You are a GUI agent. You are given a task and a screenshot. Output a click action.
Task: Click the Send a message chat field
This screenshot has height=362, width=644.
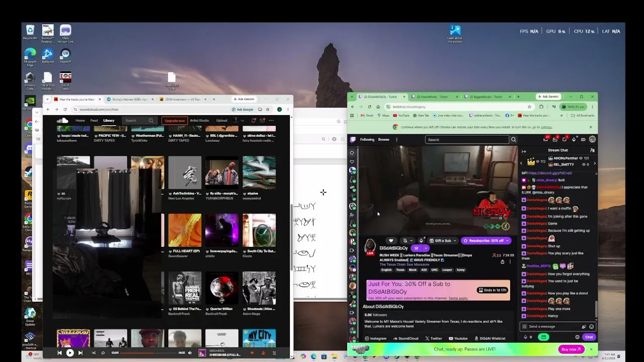[x=558, y=327]
